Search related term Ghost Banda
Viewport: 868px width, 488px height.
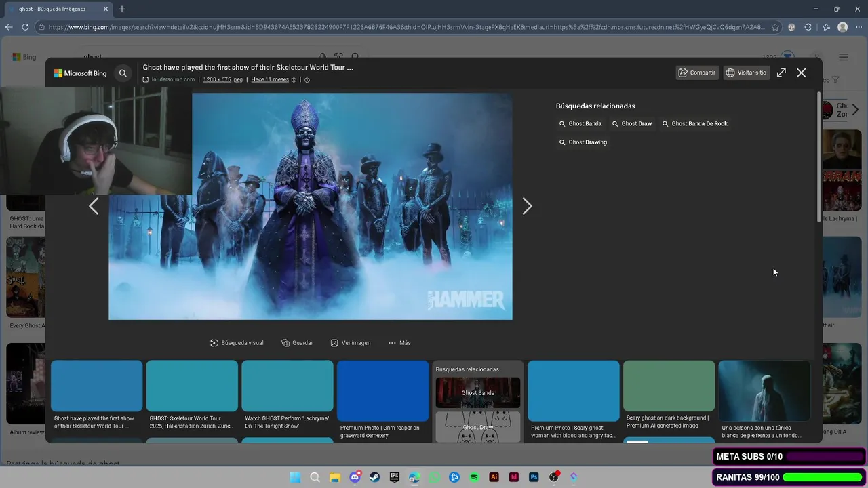tap(580, 123)
